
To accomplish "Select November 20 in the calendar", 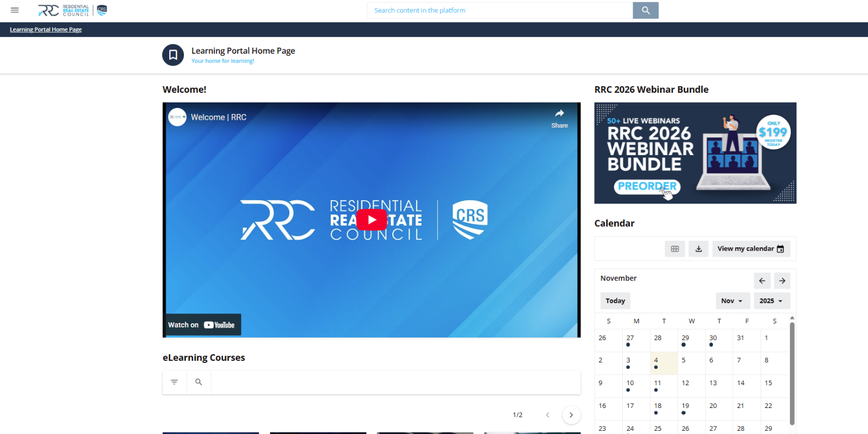I will coord(719,409).
